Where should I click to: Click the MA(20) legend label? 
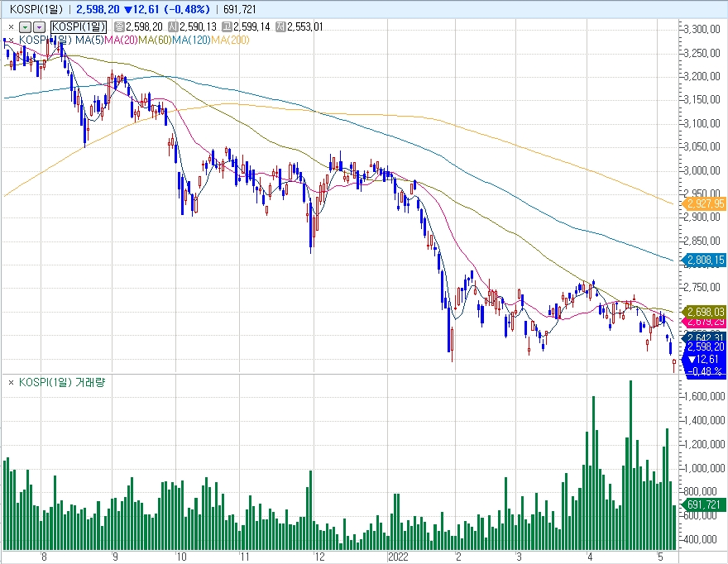point(121,40)
